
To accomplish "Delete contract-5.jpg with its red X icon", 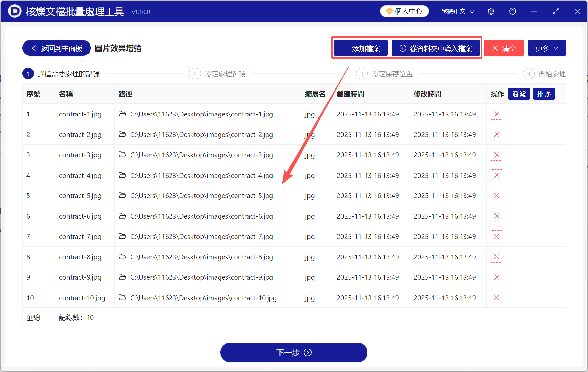I will 496,195.
